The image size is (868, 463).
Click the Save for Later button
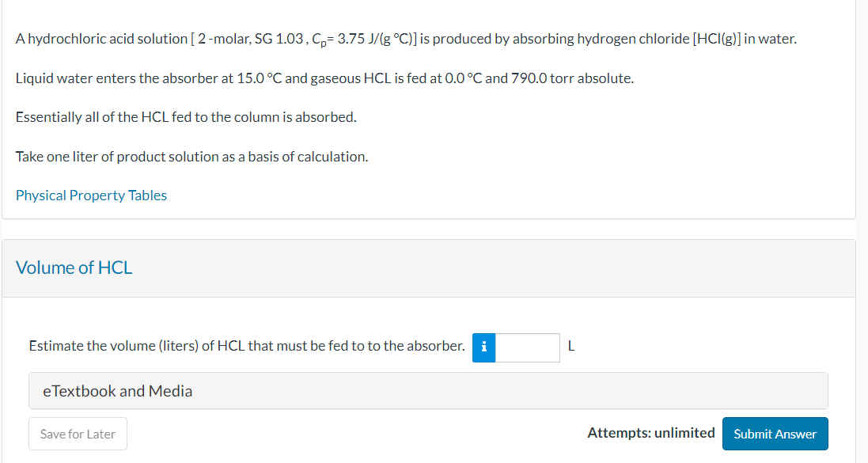pyautogui.click(x=78, y=434)
